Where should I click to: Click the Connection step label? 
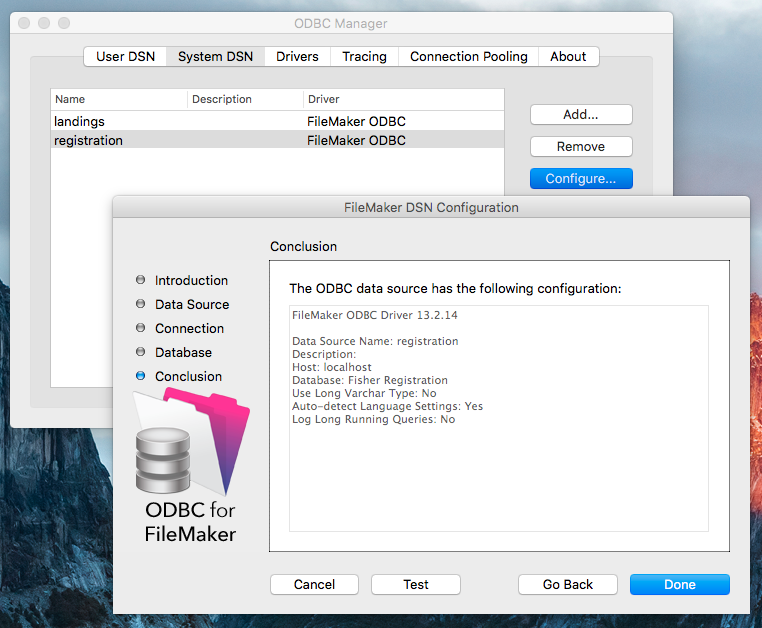click(190, 329)
